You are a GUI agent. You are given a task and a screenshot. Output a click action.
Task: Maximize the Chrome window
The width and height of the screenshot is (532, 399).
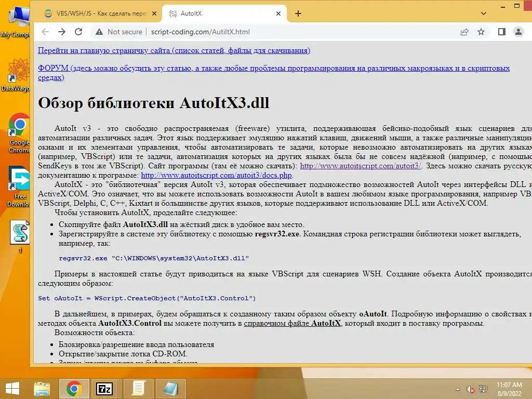tap(517, 6)
